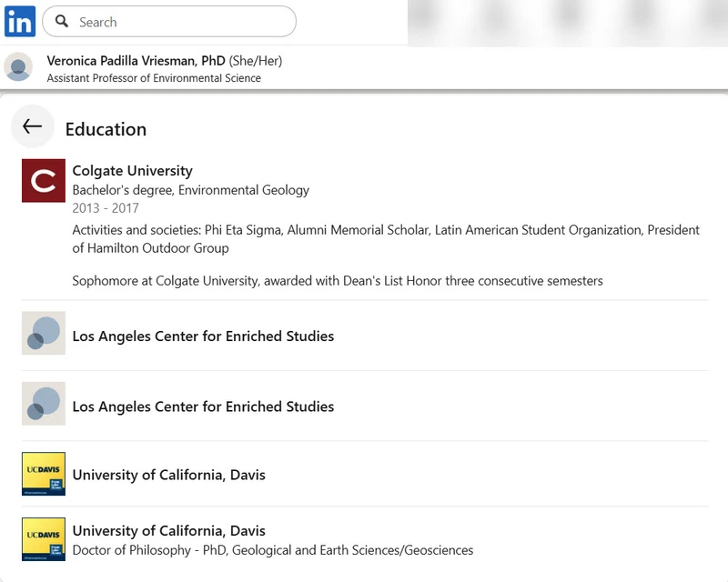The height and width of the screenshot is (582, 728).
Task: Click the Education section heading
Action: [106, 129]
